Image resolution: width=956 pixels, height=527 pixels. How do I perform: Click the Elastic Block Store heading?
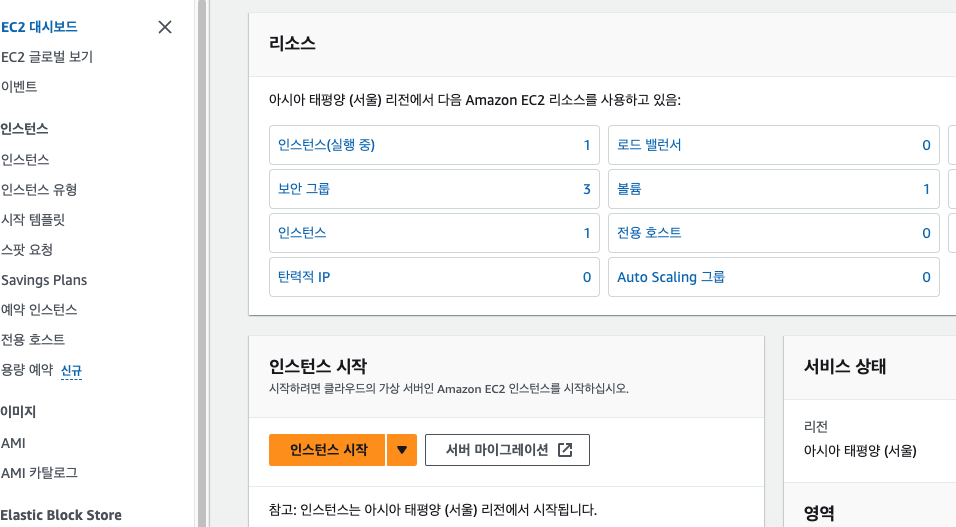[61, 515]
